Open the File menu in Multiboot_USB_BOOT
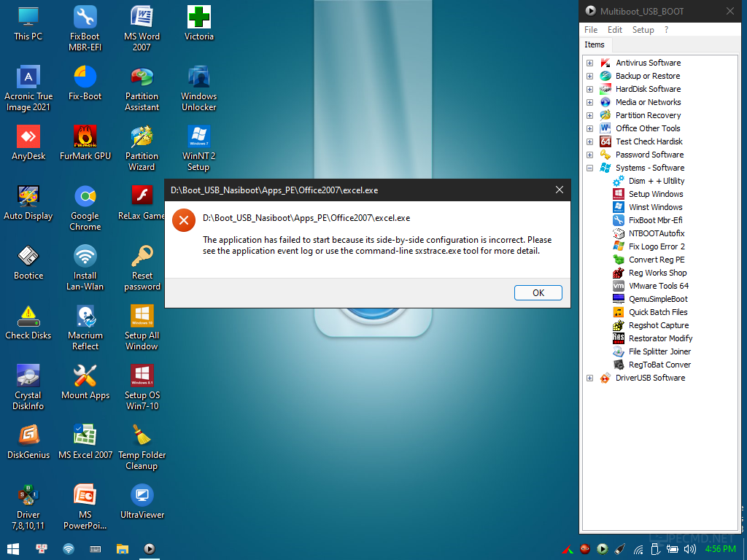This screenshot has height=560, width=747. [x=591, y=29]
